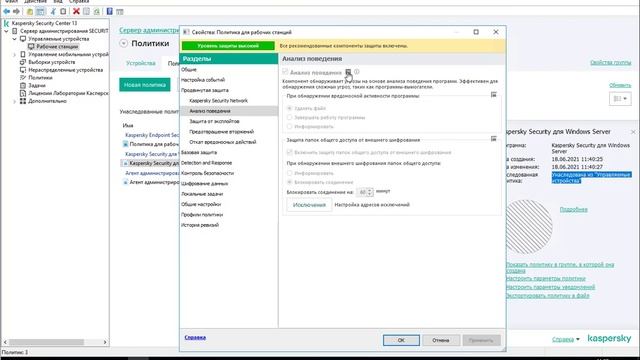Open the view options dropdown under Обновить

[620, 98]
